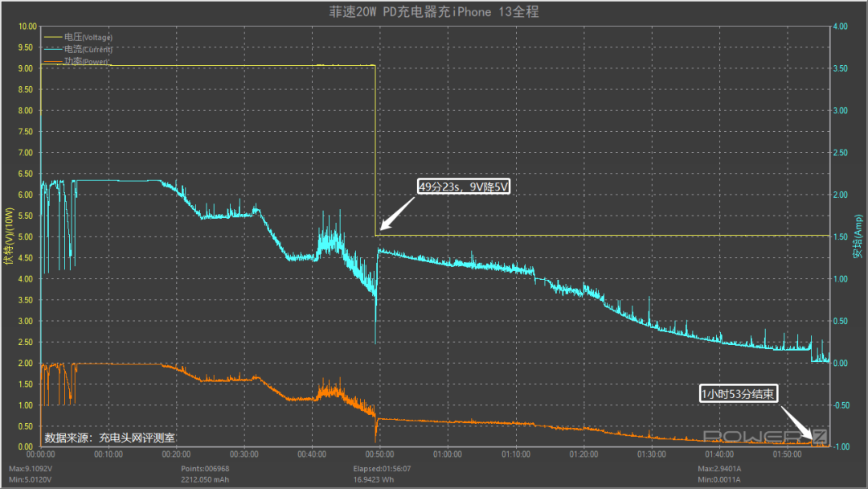This screenshot has width=868, height=489.
Task: Select the 功率(Power) legend entry
Action: coord(76,61)
